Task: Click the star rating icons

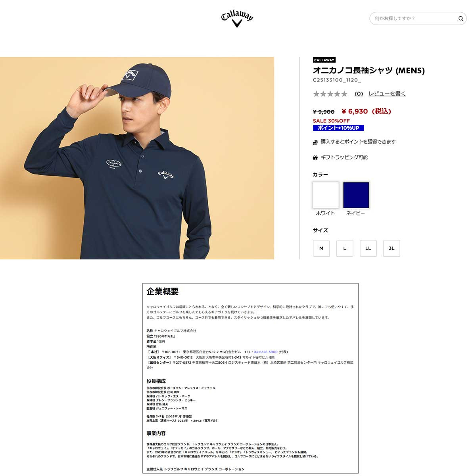Action: coord(330,94)
